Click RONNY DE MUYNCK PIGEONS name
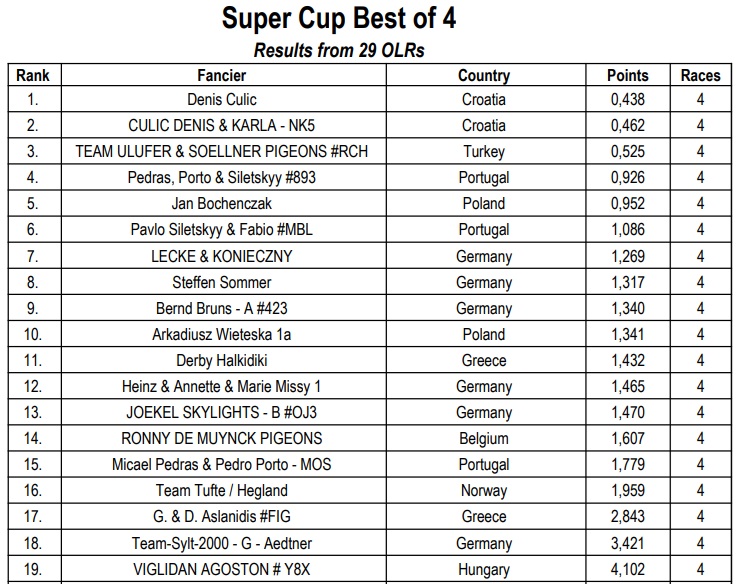The width and height of the screenshot is (740, 584). click(x=222, y=438)
